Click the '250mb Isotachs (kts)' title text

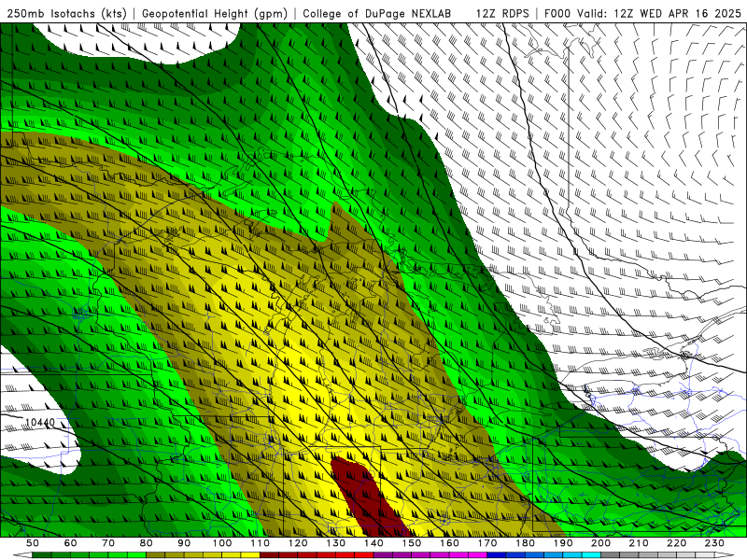pyautogui.click(x=66, y=14)
